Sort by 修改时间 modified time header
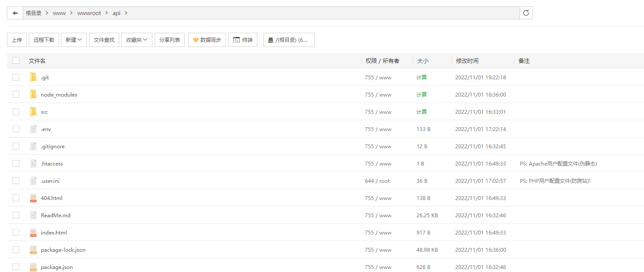 (467, 61)
